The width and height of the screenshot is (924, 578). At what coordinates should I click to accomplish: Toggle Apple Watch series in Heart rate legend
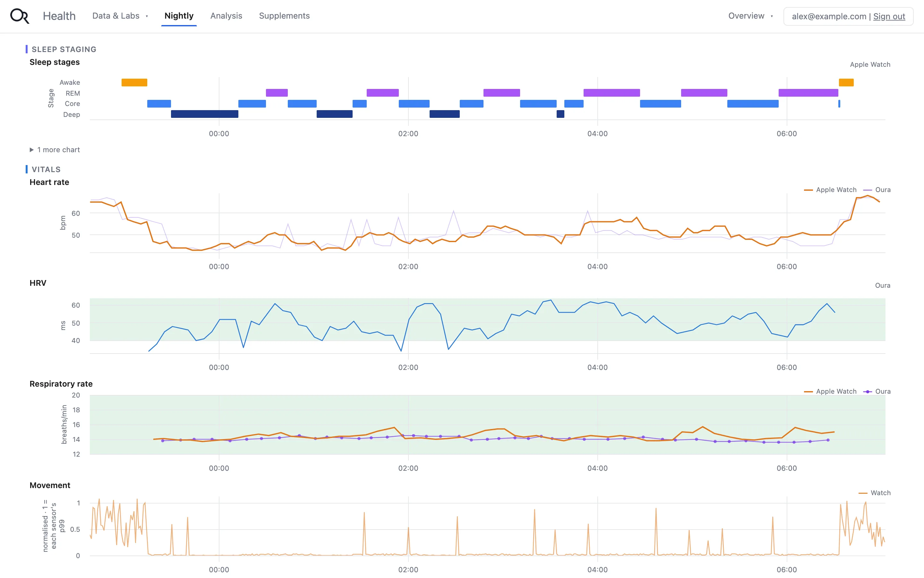pyautogui.click(x=830, y=189)
